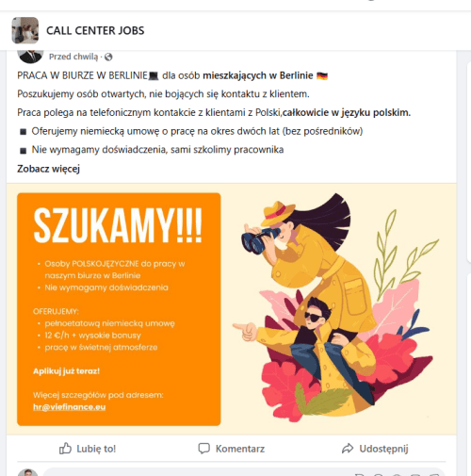471x476 pixels.
Task: Click your avatar beside the comment box
Action: pos(28,472)
